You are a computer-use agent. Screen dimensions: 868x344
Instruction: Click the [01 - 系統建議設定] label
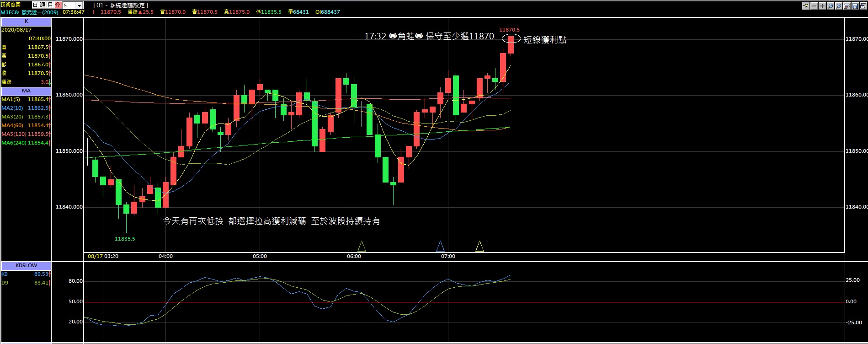click(x=121, y=5)
